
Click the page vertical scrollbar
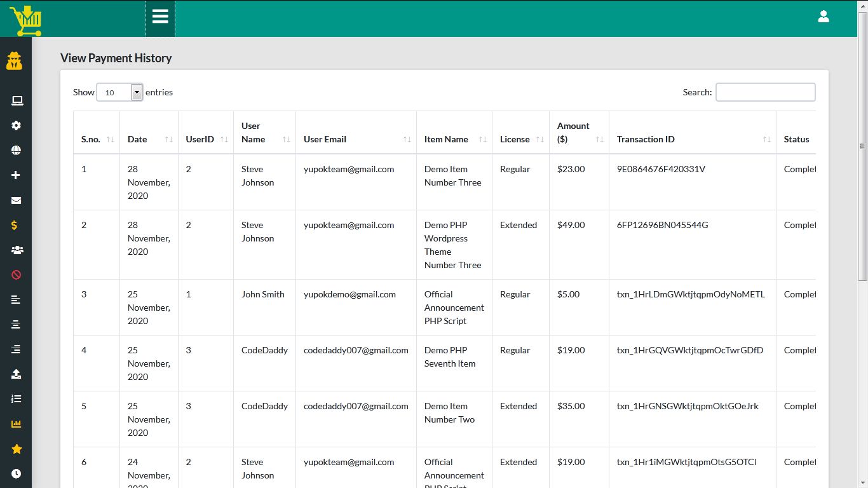point(862,146)
